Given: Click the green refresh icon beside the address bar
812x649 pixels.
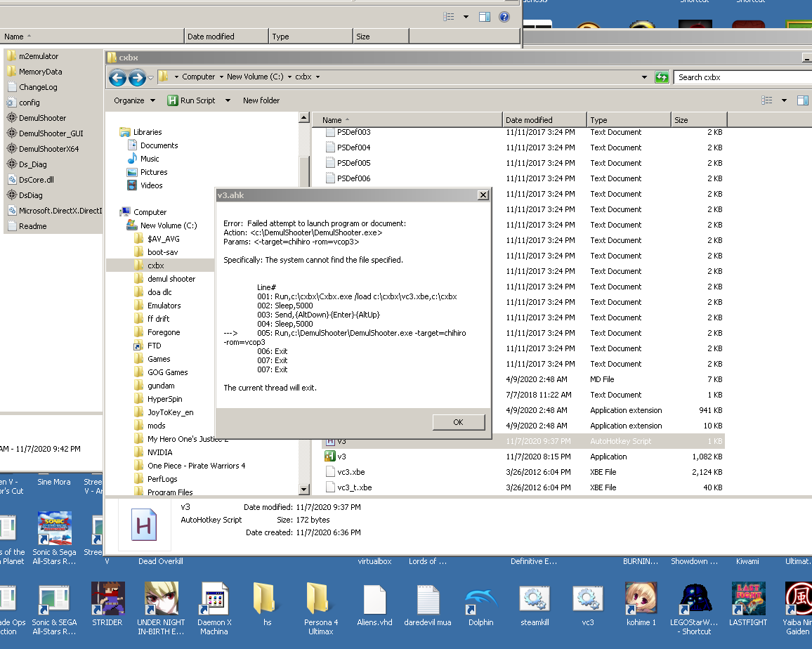Looking at the screenshot, I should click(660, 77).
